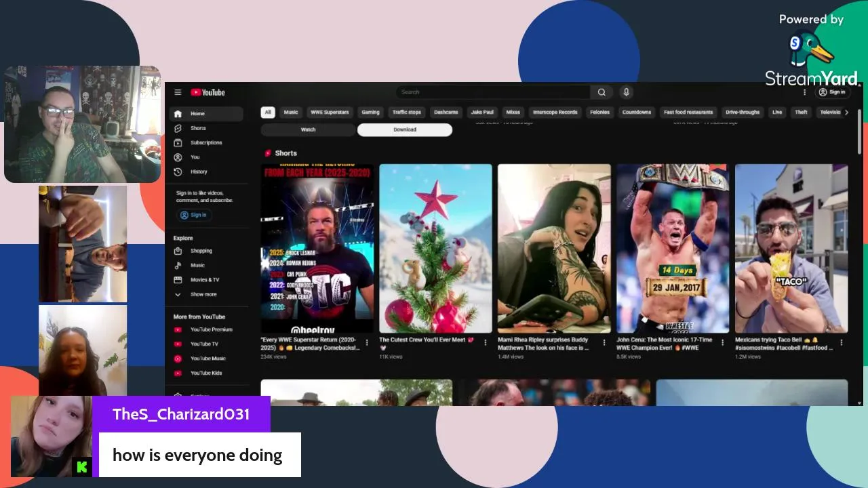This screenshot has height=488, width=868.
Task: Open options for Cutest Crew short
Action: [485, 342]
